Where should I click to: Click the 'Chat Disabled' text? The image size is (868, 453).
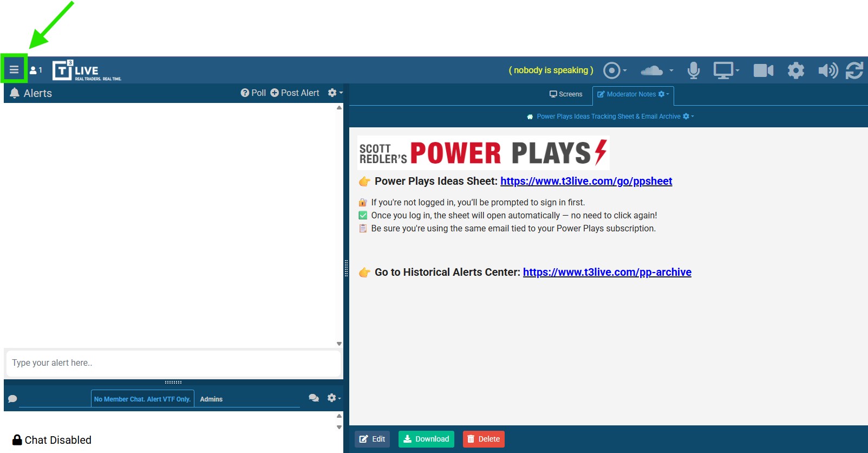pos(58,440)
